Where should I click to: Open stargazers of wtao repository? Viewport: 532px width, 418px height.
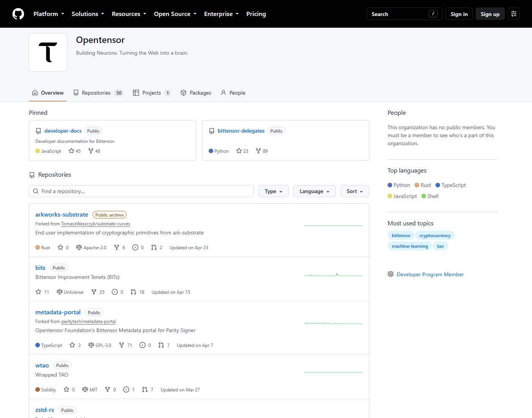pyautogui.click(x=69, y=389)
